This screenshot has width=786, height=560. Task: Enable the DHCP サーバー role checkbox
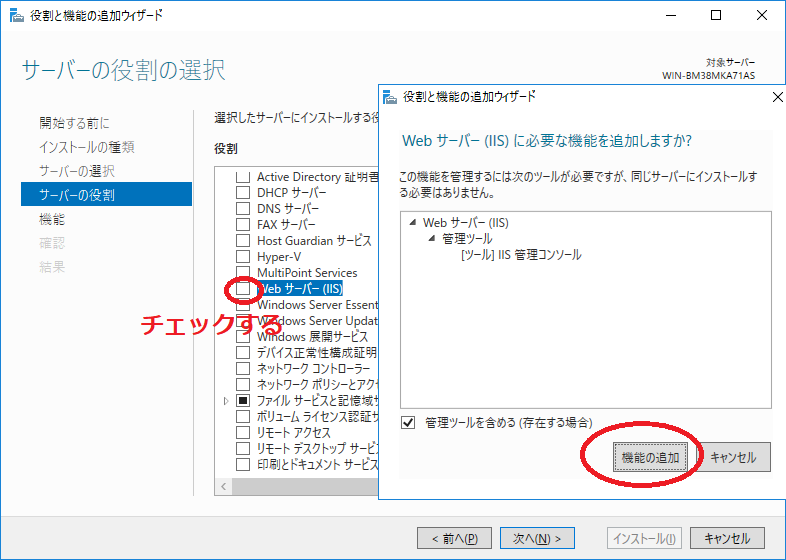coord(242,193)
